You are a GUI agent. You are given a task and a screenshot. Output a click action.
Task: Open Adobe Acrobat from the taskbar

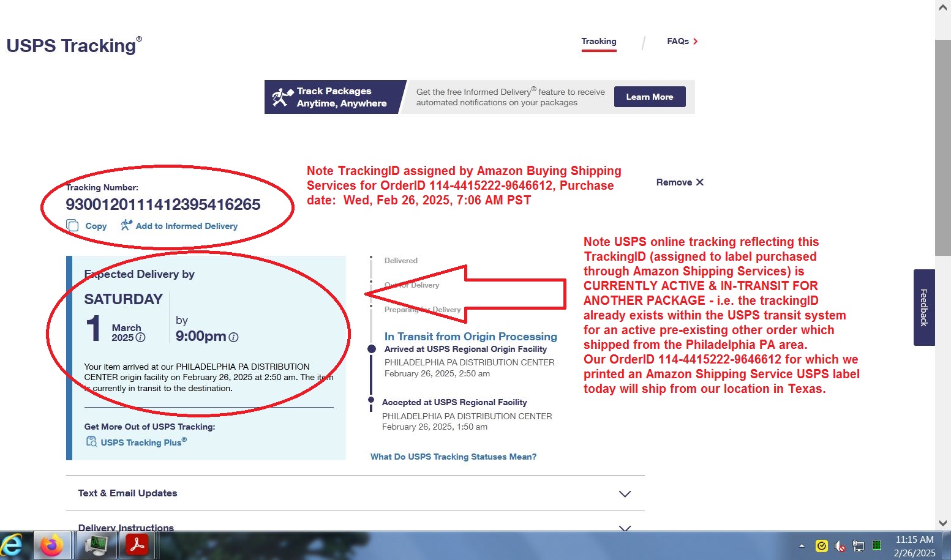137,545
